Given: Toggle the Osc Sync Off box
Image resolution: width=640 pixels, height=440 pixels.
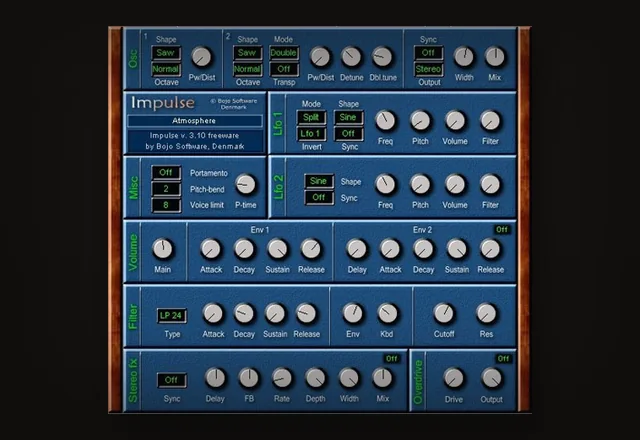Looking at the screenshot, I should (428, 53).
